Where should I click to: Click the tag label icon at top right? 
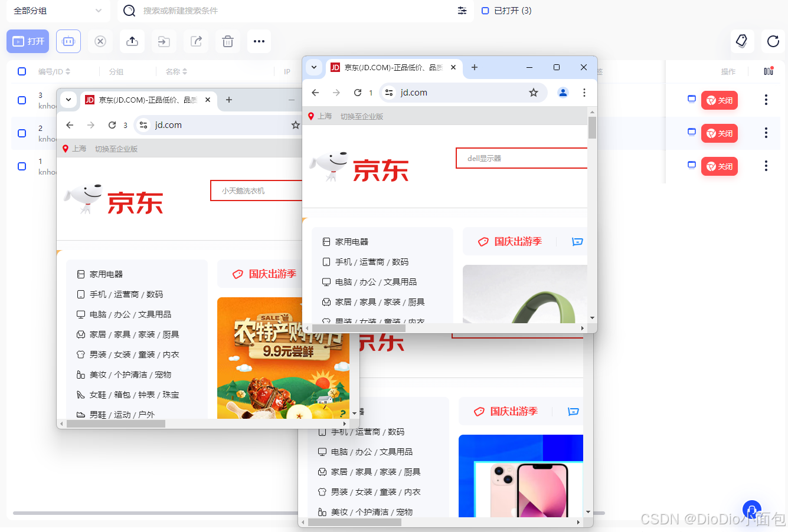point(742,41)
